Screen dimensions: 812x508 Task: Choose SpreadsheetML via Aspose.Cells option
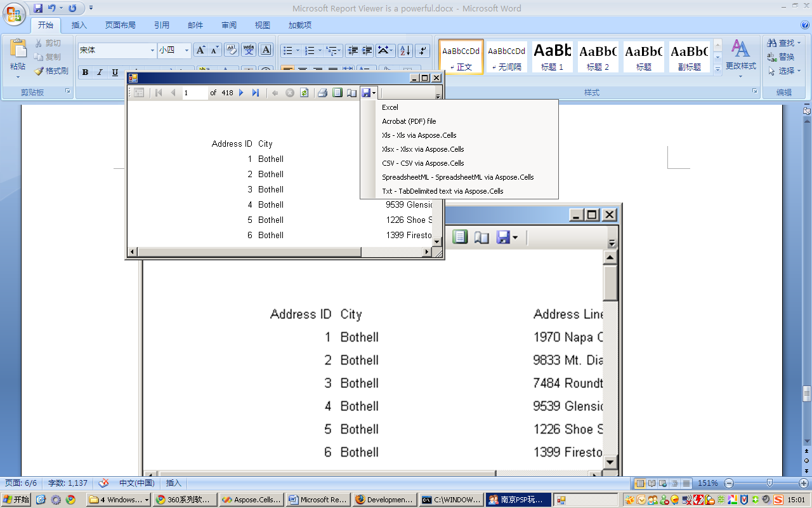459,177
